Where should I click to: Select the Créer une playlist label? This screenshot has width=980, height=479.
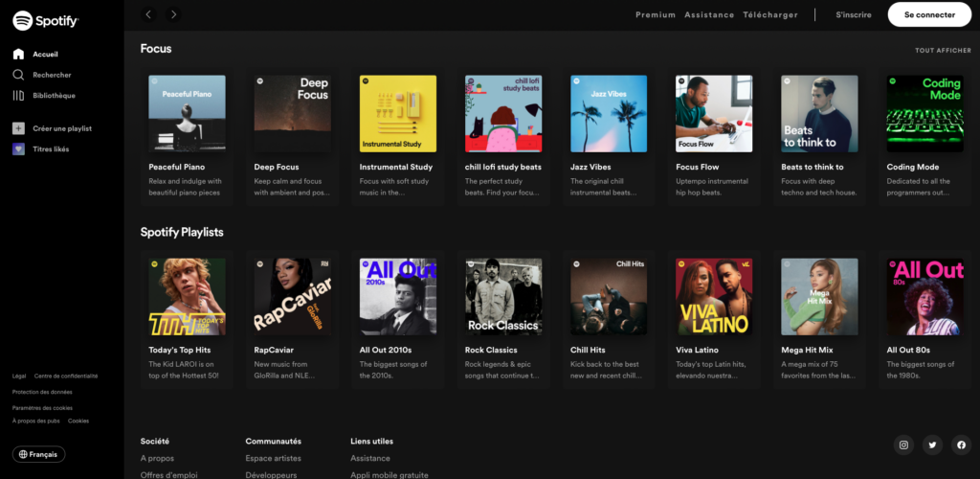(62, 128)
